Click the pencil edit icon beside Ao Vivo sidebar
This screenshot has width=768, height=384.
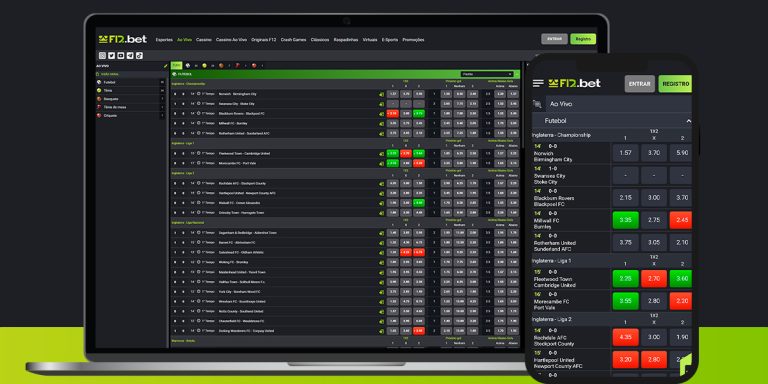pyautogui.click(x=166, y=66)
